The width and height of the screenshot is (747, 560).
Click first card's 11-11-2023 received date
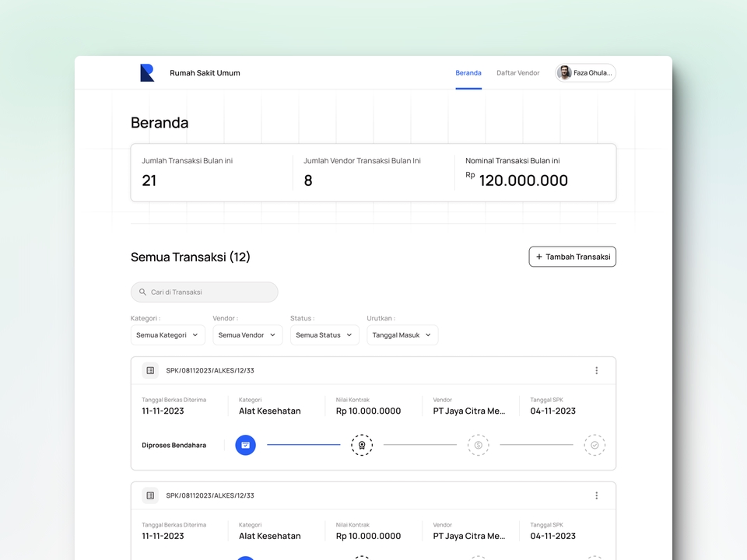coord(163,411)
